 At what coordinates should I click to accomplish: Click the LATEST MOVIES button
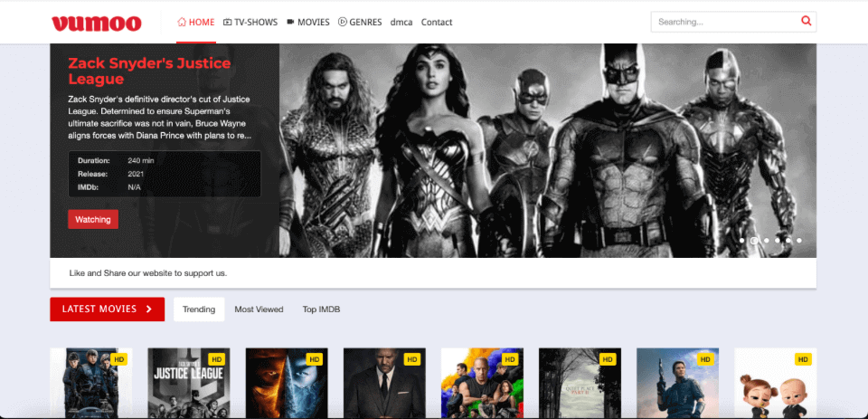[108, 309]
